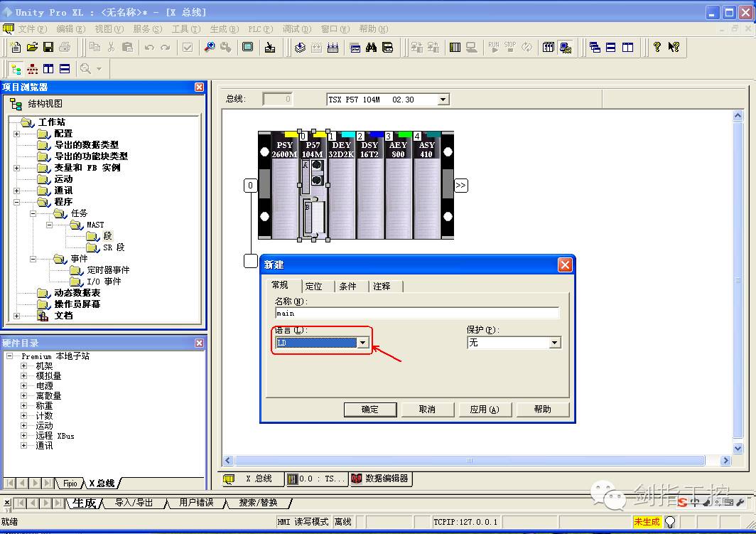Expand the 配置 tree node

tap(17, 134)
